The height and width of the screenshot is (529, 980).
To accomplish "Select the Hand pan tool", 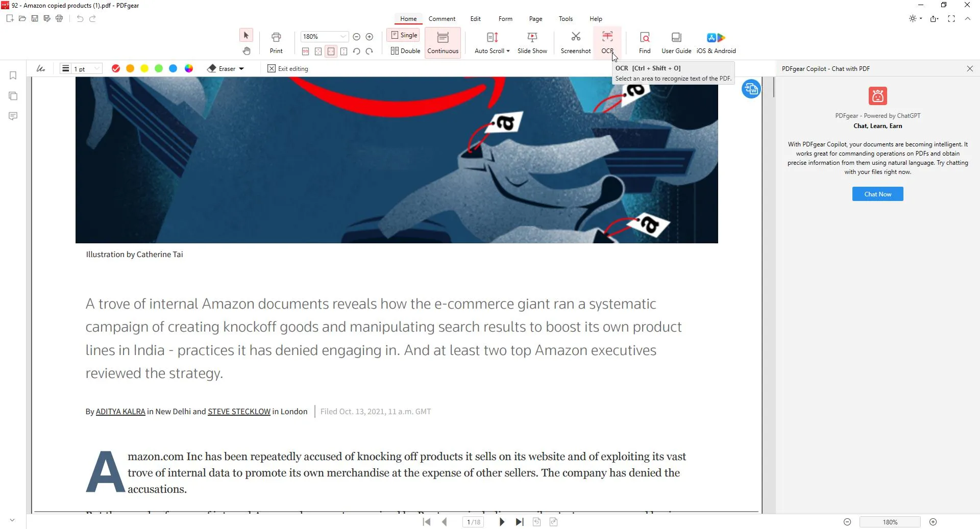I will coord(247,51).
